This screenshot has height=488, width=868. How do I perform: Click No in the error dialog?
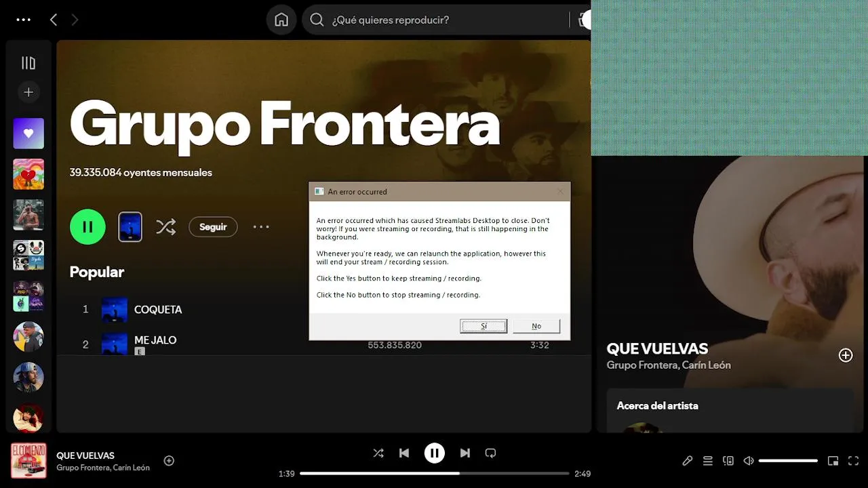pos(536,326)
